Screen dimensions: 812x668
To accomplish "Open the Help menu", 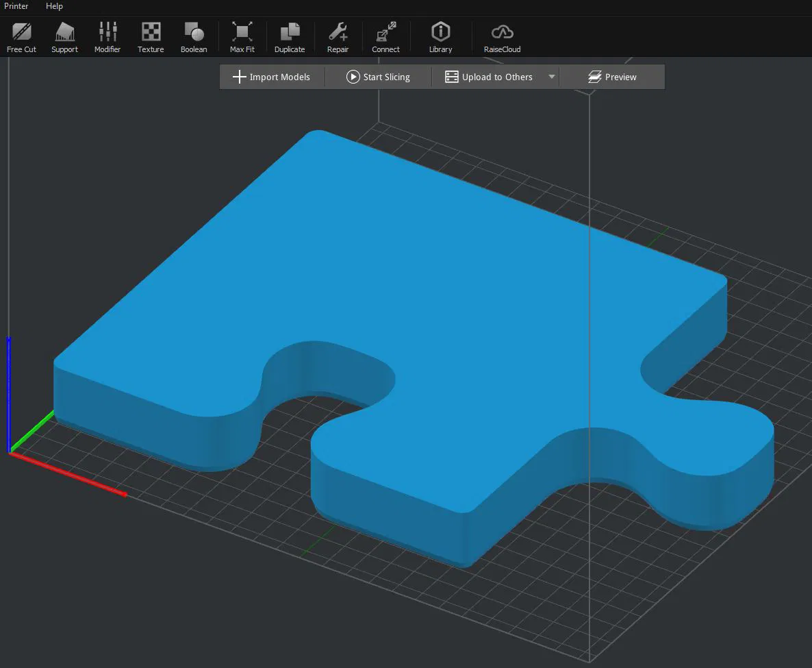I will pos(54,6).
